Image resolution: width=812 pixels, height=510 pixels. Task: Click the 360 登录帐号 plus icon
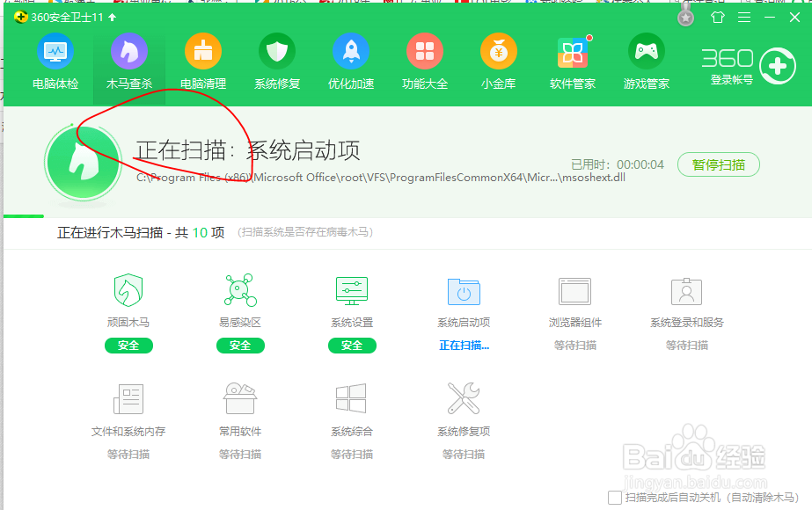778,66
